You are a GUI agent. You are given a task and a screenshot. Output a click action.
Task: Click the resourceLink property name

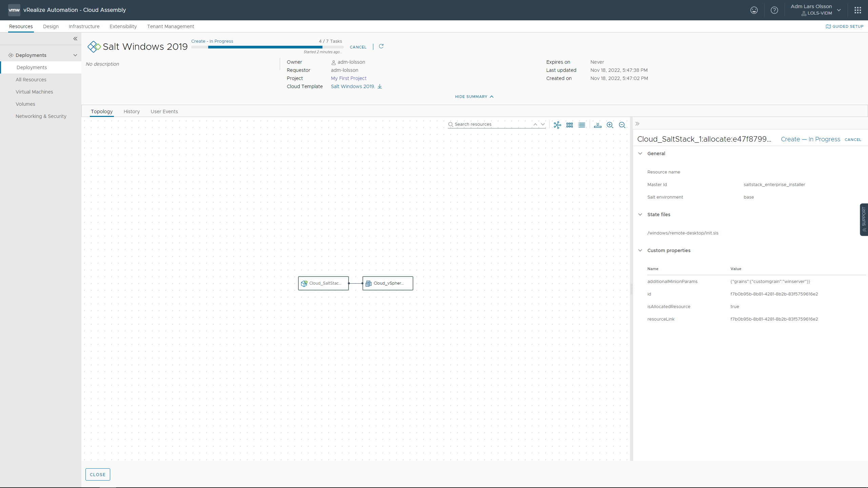661,319
